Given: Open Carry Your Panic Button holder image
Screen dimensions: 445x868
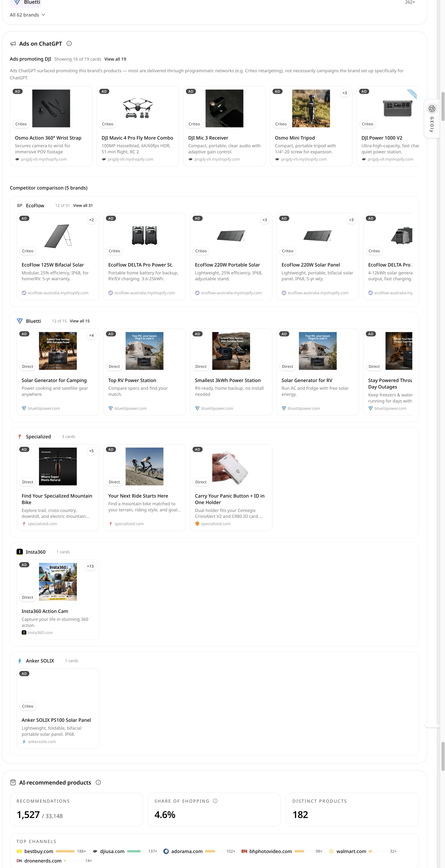Looking at the screenshot, I should click(231, 467).
